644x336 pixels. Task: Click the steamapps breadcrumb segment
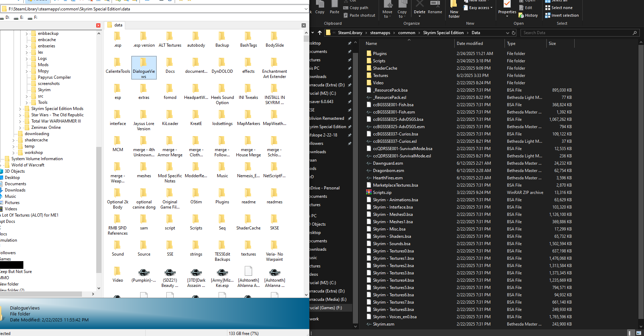380,33
